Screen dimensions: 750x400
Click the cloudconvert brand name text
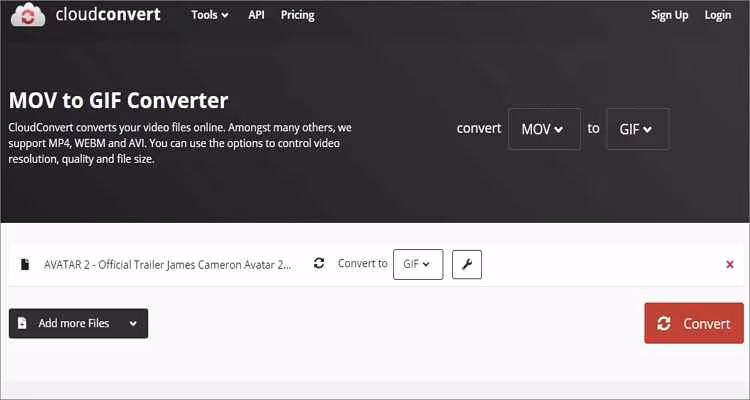click(108, 15)
